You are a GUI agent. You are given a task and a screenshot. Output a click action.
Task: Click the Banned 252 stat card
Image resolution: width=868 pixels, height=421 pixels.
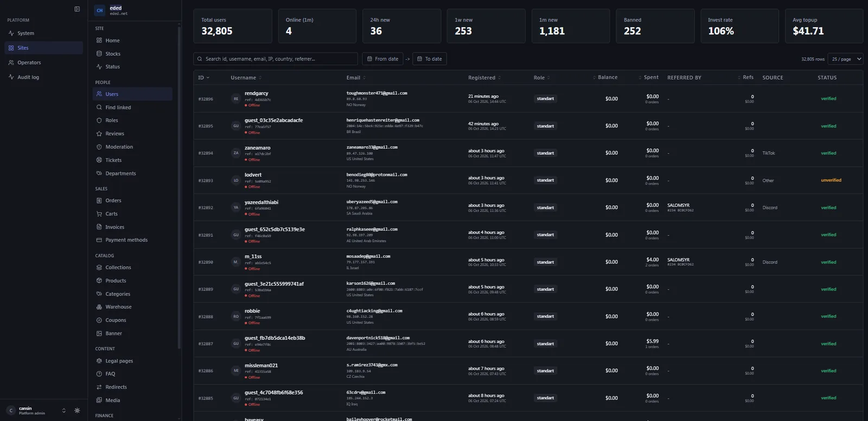655,26
